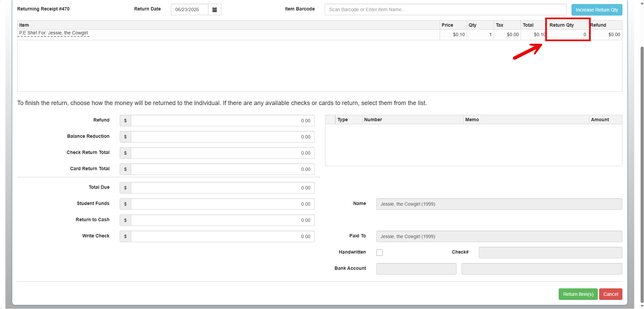Viewport: 644px width, 309px height.
Task: Click into the Refund amount field
Action: pos(223,121)
